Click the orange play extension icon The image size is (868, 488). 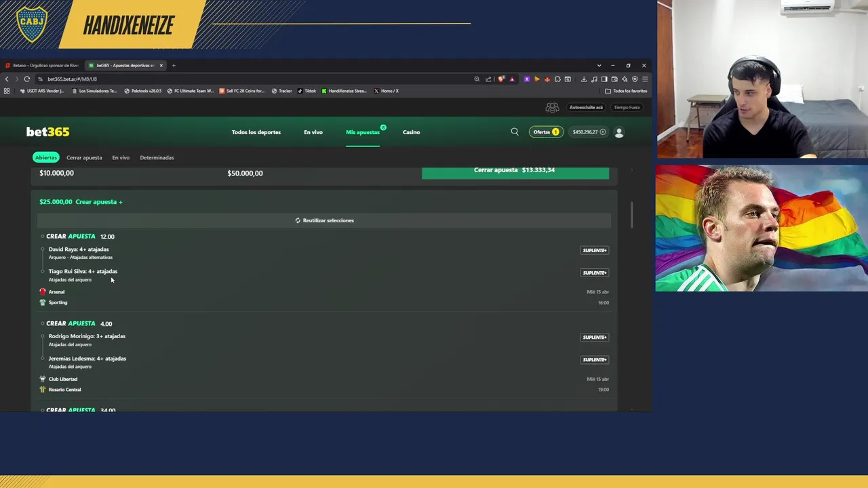pos(537,79)
